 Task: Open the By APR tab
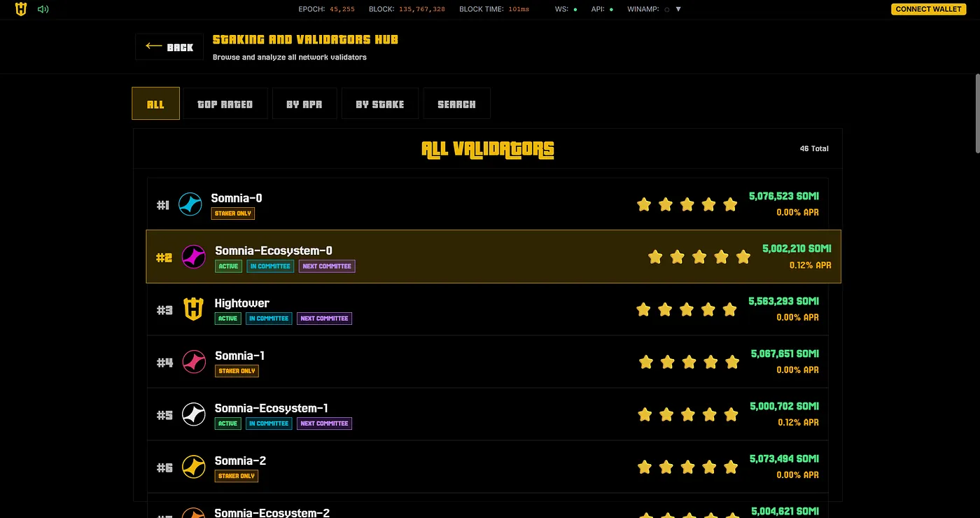(304, 104)
